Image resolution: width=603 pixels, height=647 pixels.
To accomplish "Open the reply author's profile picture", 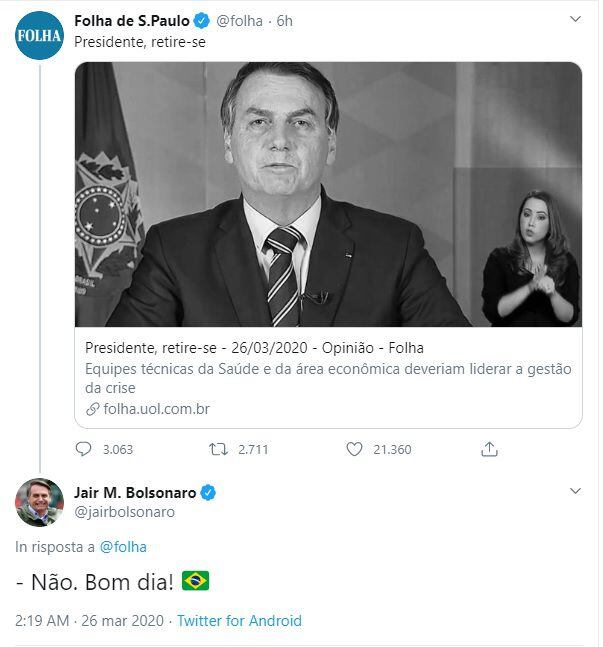I will coord(39,502).
